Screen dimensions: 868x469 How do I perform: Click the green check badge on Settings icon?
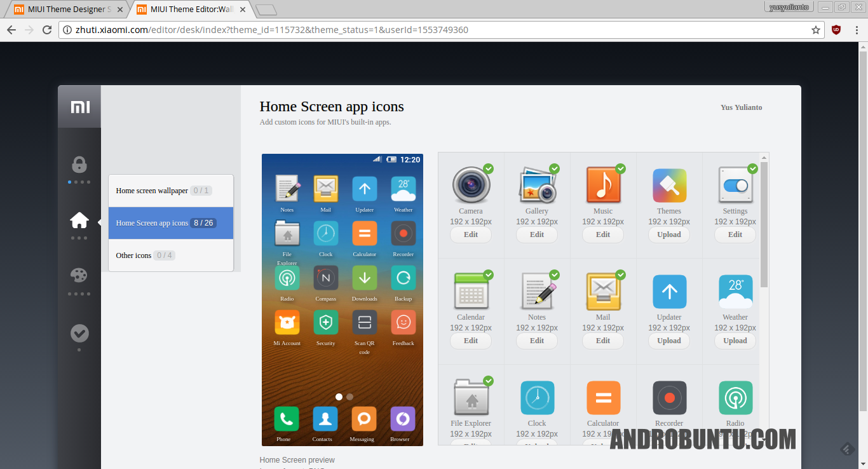pos(753,168)
